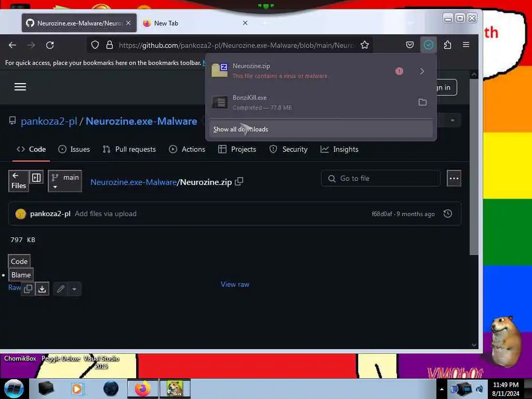
Task: Select the Code view button
Action: click(19, 261)
